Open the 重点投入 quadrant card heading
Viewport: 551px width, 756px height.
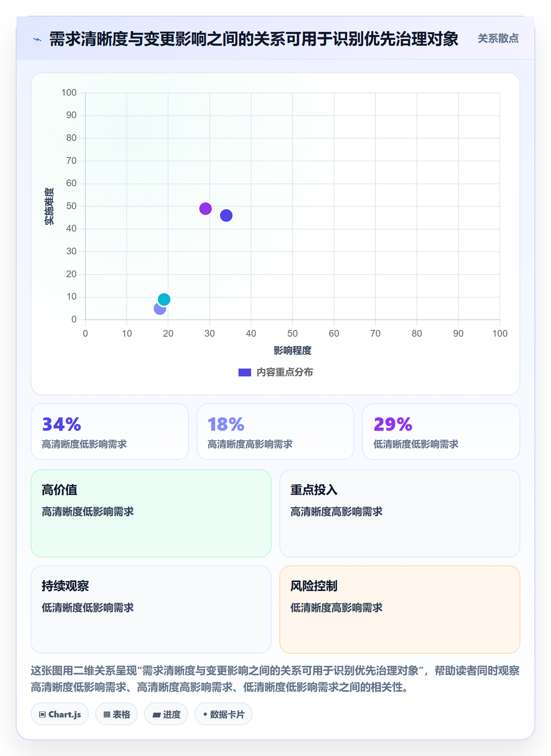(x=314, y=490)
